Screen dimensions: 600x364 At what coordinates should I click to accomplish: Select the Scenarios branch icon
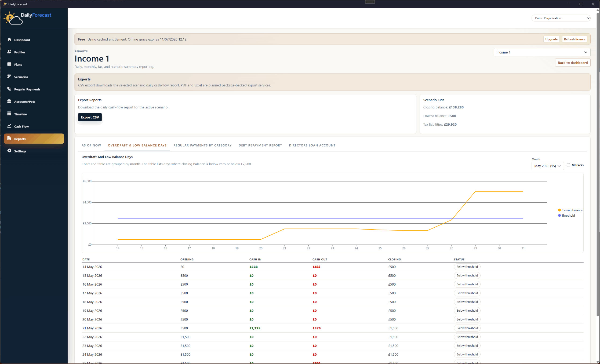click(9, 77)
